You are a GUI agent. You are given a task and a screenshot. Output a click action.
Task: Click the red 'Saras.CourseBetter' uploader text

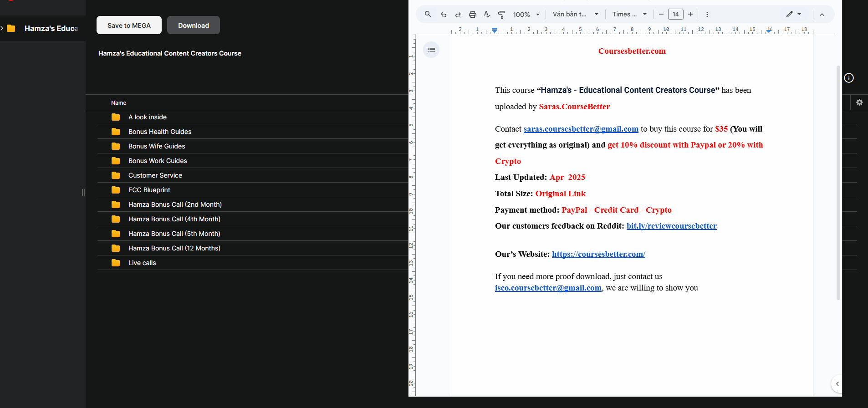tap(574, 107)
